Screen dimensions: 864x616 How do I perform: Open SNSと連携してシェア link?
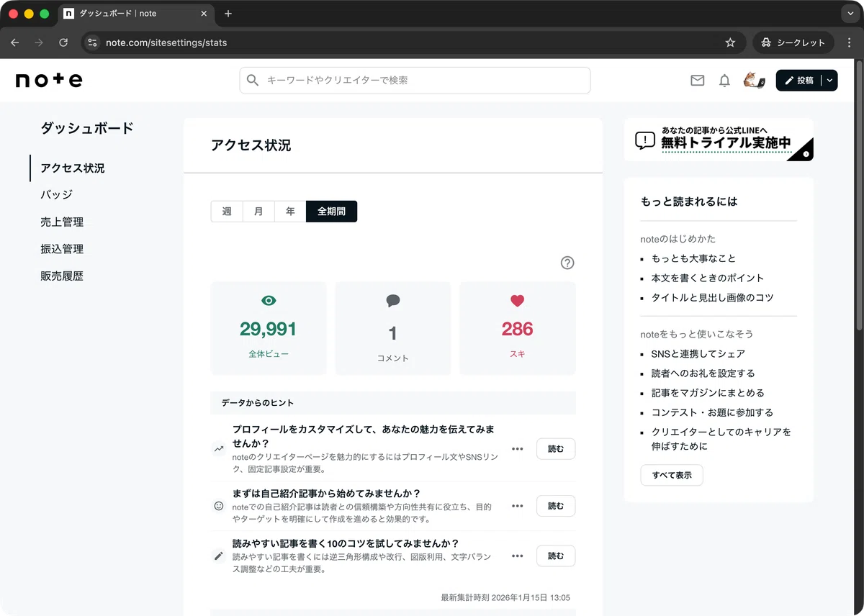(x=698, y=354)
